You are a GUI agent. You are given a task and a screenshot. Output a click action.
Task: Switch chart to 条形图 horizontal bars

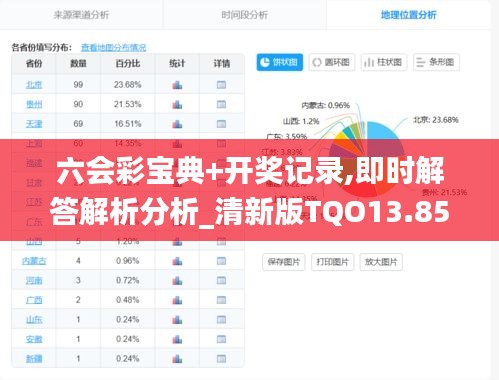click(x=436, y=62)
